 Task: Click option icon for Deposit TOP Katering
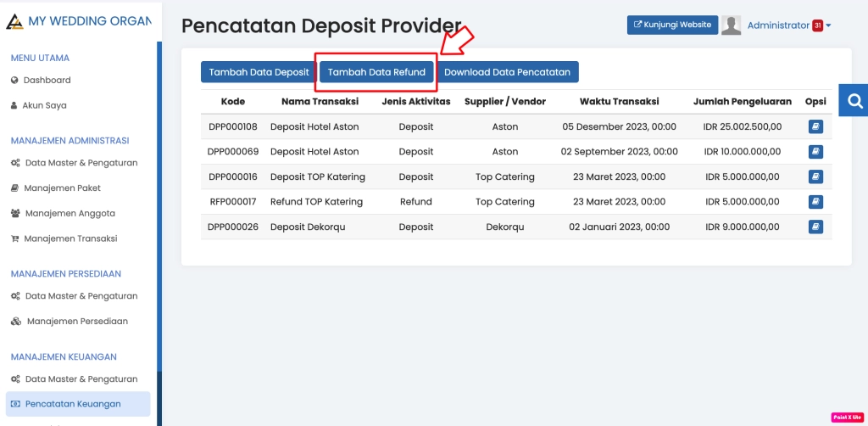click(x=815, y=177)
